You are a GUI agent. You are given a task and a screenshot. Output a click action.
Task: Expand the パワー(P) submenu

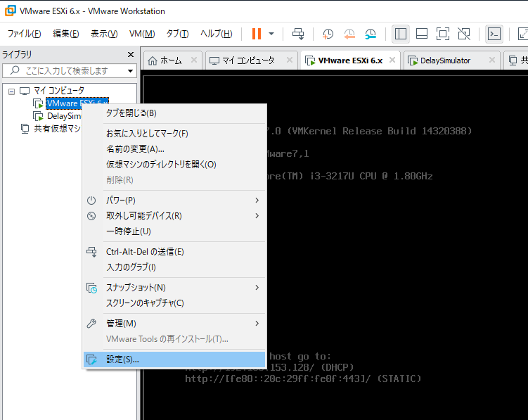(x=174, y=201)
